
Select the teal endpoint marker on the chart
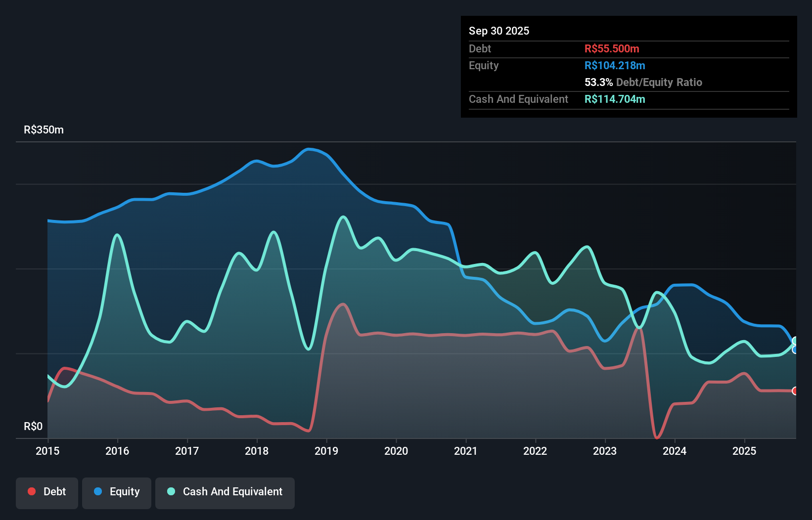click(795, 342)
